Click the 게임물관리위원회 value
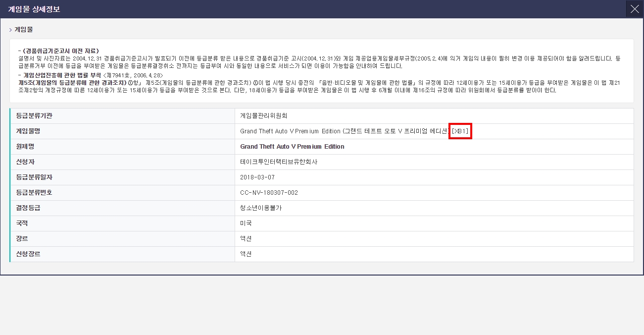This screenshot has height=335, width=644. (x=263, y=116)
